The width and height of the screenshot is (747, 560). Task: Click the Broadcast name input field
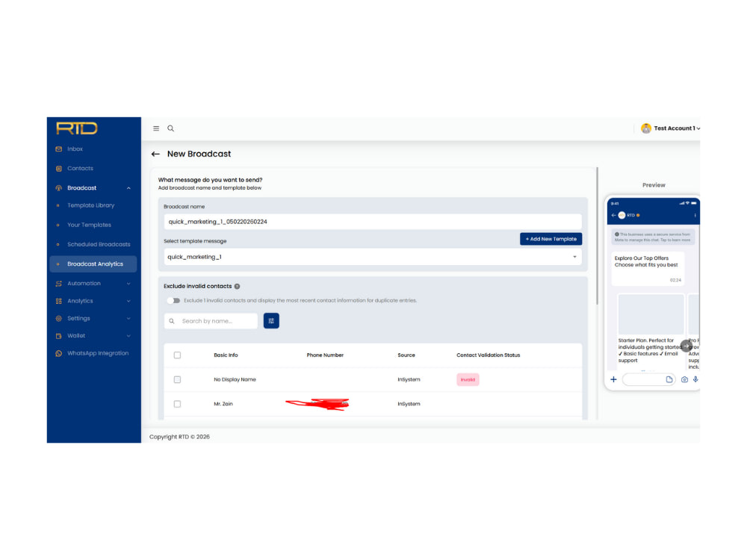point(373,222)
